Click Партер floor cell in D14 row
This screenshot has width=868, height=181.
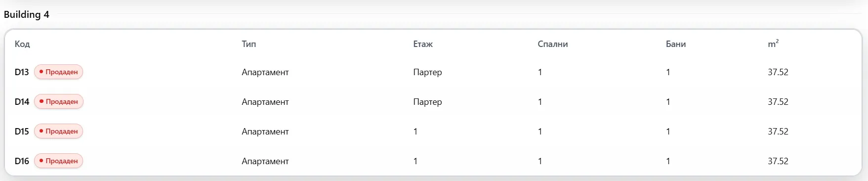click(427, 102)
